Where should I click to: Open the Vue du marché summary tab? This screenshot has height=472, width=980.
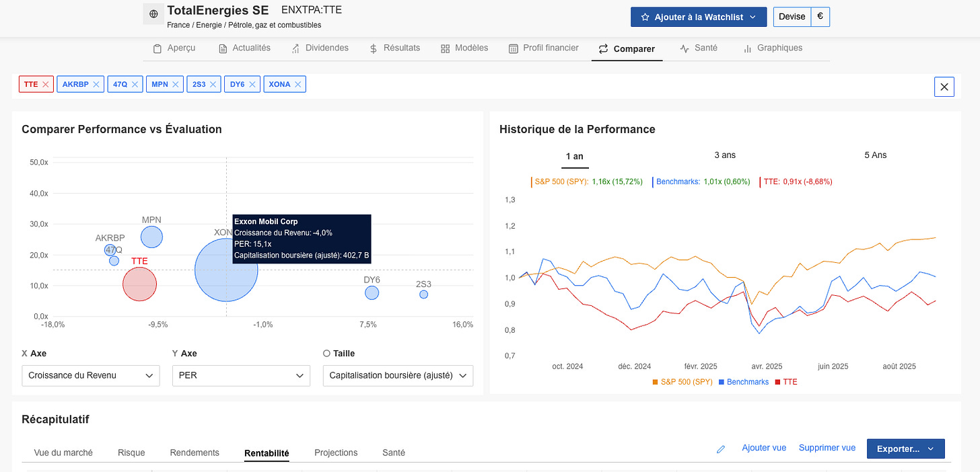coord(63,453)
